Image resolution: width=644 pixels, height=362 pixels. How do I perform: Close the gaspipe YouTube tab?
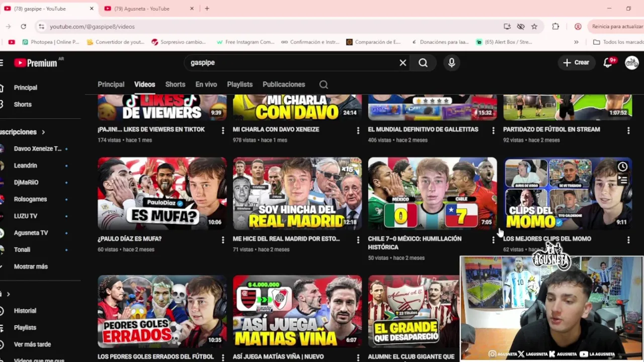[92, 9]
